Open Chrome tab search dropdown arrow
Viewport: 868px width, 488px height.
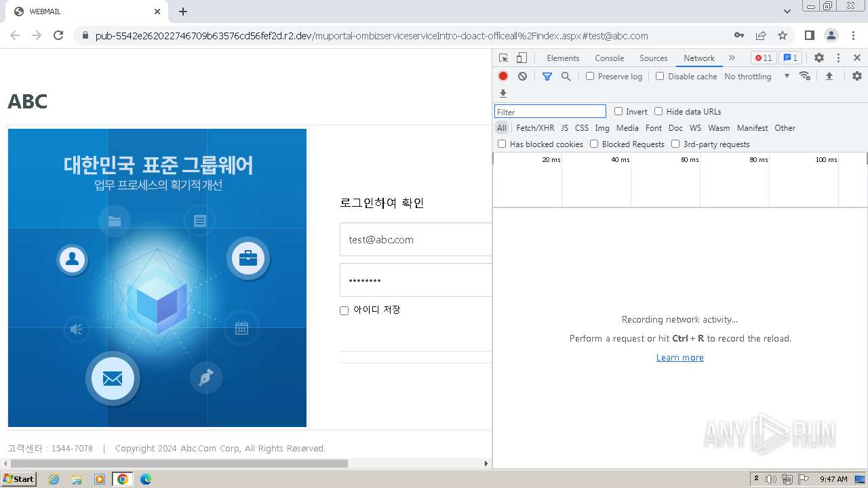coord(787,12)
